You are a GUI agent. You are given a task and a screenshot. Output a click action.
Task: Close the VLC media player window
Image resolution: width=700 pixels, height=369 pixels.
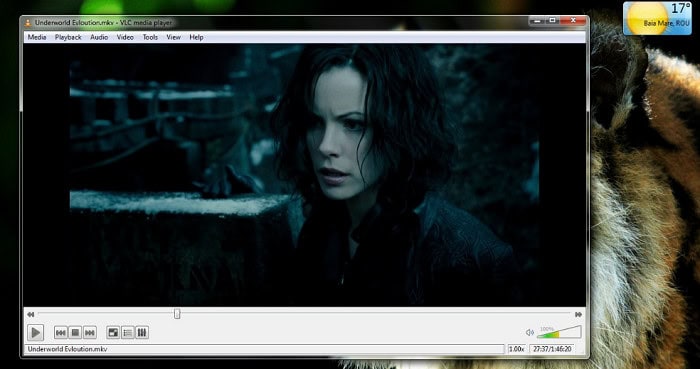[x=573, y=21]
